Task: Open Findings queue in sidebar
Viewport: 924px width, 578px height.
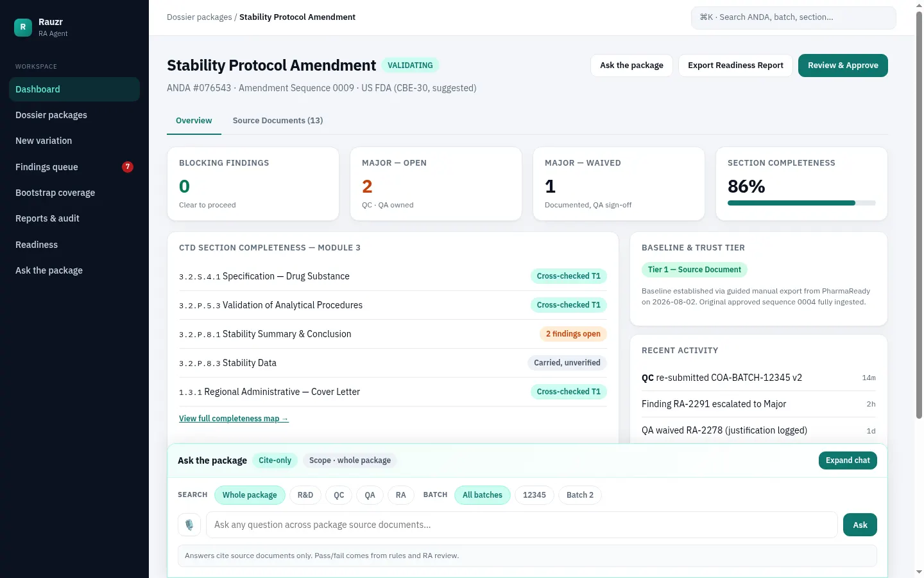Action: click(x=74, y=167)
